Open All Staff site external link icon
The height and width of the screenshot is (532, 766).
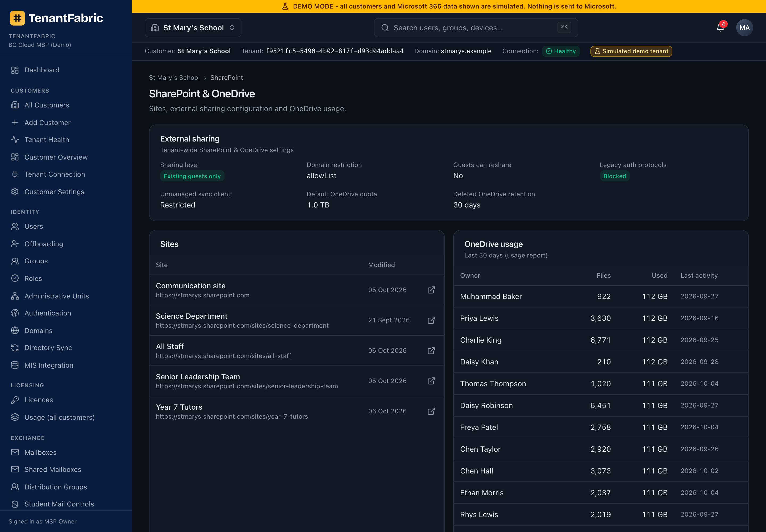pos(431,351)
